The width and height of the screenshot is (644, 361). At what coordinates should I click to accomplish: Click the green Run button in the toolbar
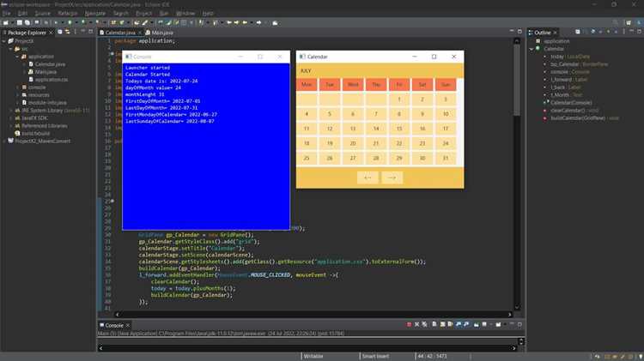click(x=70, y=22)
